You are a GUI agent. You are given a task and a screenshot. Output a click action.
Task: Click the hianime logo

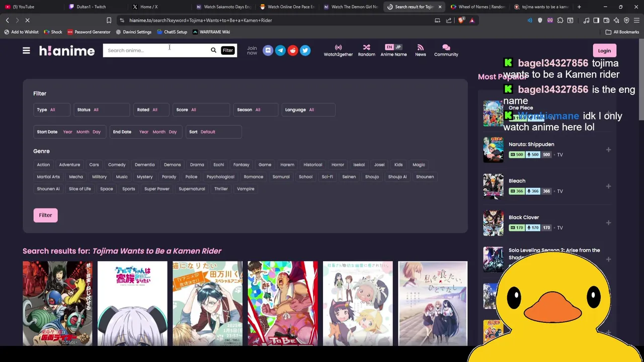click(67, 51)
